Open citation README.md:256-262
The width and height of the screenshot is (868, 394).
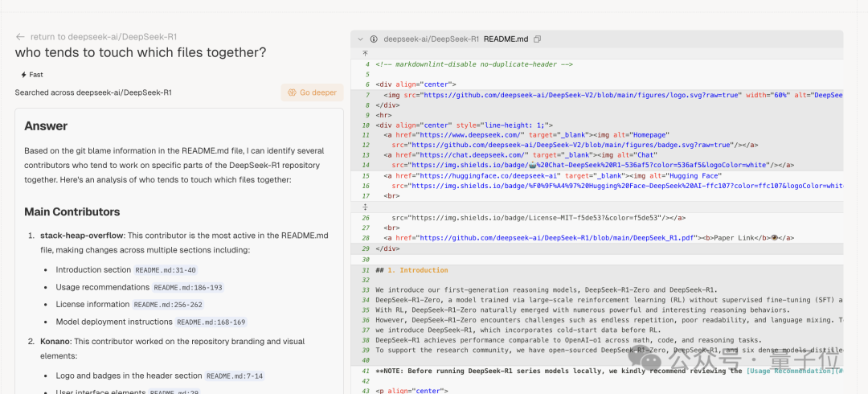(x=168, y=305)
